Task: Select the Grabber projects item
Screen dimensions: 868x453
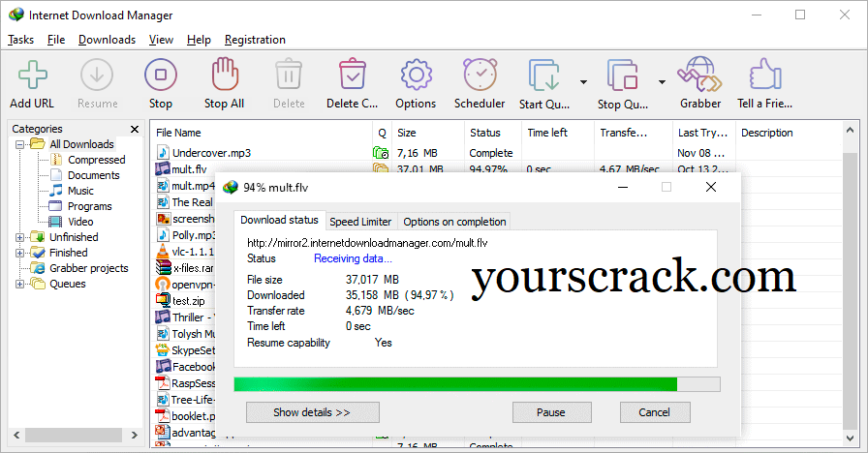Action: click(x=88, y=268)
